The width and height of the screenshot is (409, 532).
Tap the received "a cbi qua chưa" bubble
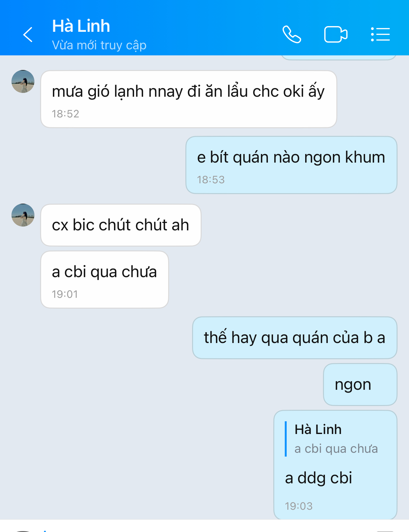(104, 279)
